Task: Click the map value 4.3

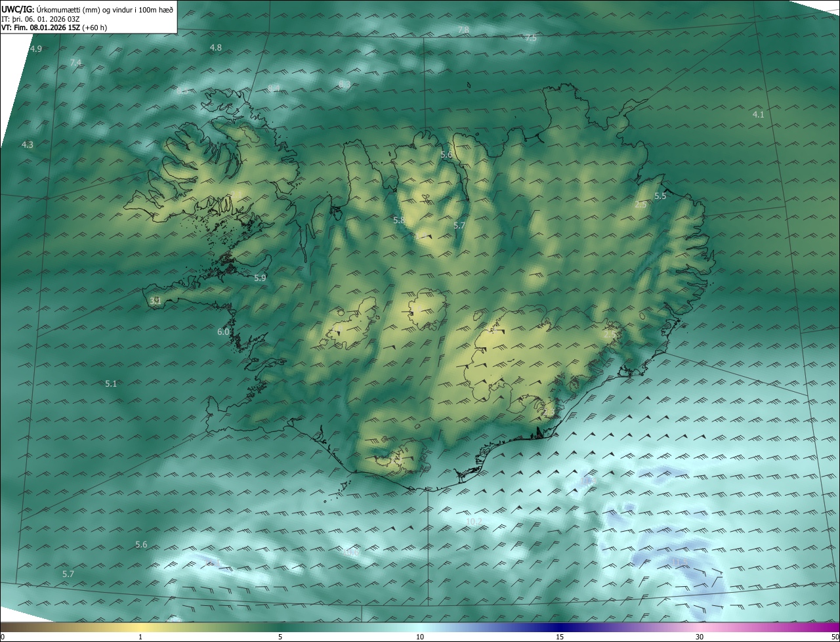Action: click(28, 144)
